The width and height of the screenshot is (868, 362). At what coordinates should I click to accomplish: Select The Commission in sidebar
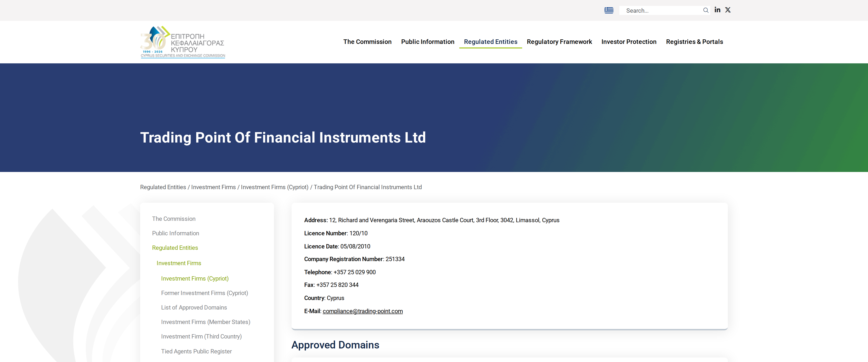click(x=174, y=219)
